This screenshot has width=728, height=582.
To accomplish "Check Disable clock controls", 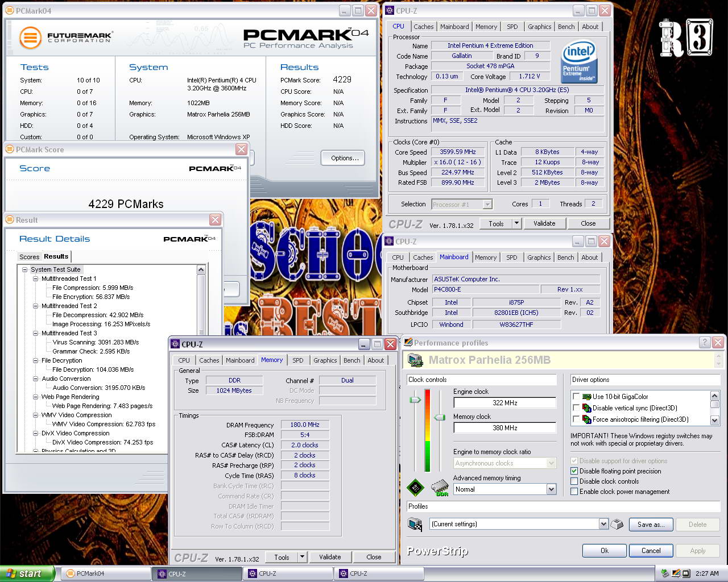I will 574,481.
